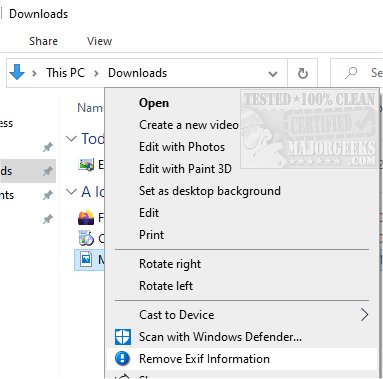Click chevron between This PC and Downloads

point(96,73)
